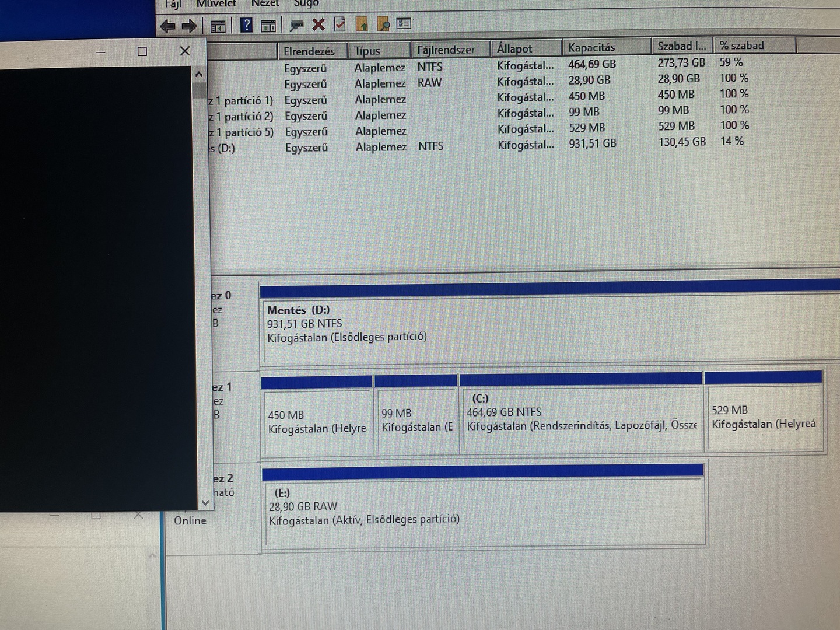
Task: Click the Back arrow in the toolbar
Action: click(168, 26)
